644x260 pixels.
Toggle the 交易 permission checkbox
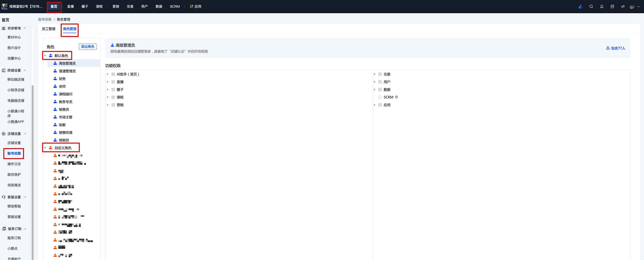pos(380,74)
